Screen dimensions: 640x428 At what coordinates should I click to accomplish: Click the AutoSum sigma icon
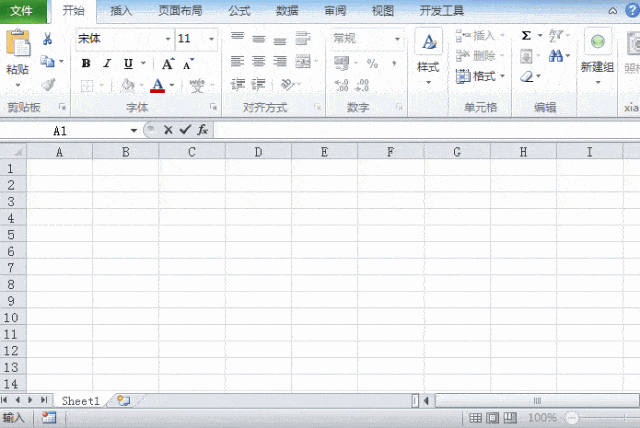526,35
